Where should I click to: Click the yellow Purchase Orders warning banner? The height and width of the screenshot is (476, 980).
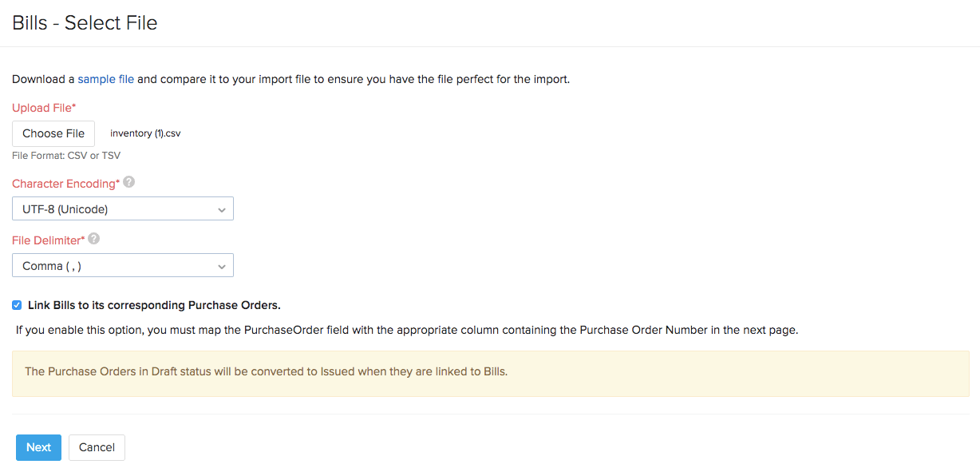(x=490, y=371)
